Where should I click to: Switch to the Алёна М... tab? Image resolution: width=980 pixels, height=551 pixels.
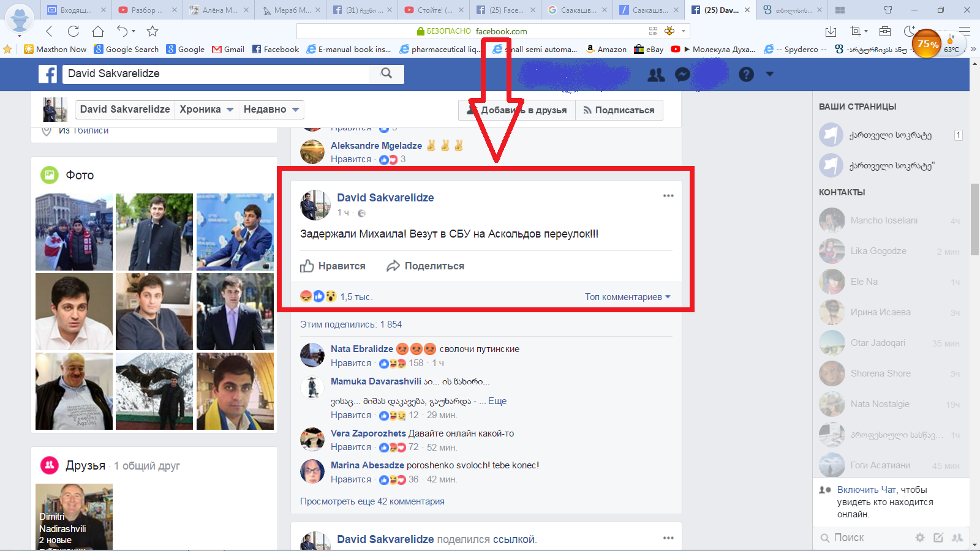click(x=220, y=10)
